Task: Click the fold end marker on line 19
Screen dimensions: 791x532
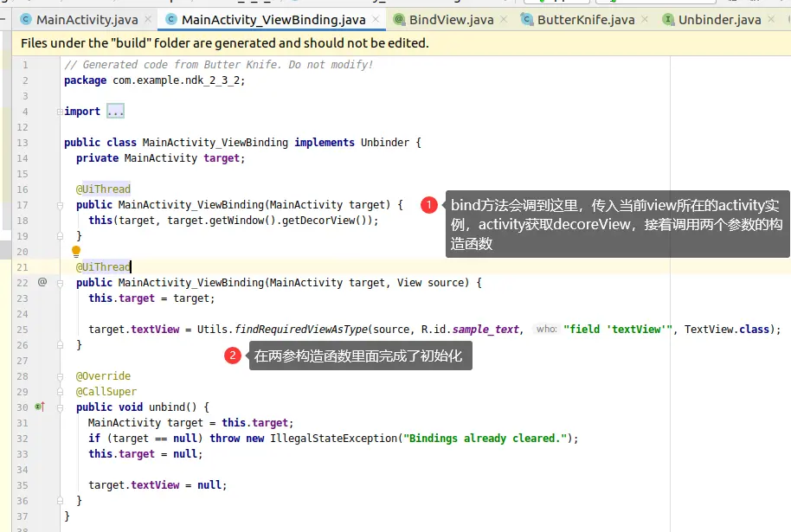Action: pos(60,236)
